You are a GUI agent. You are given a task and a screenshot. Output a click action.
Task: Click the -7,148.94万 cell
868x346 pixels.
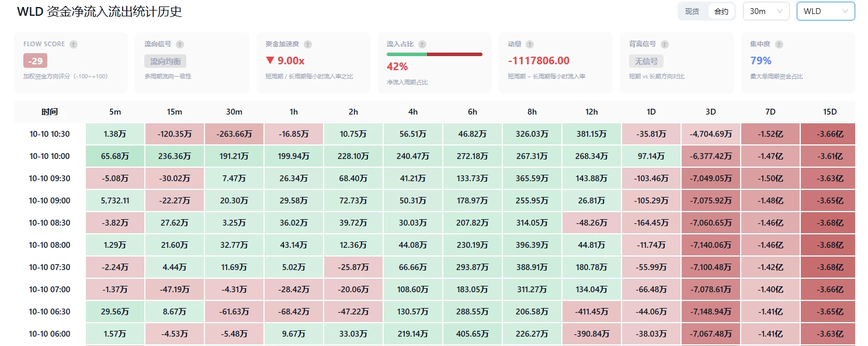coord(711,312)
